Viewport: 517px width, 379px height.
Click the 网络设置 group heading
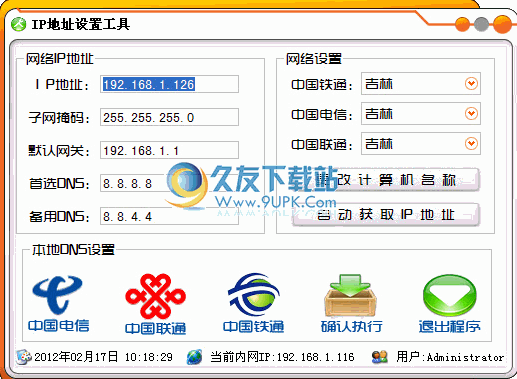coord(314,59)
